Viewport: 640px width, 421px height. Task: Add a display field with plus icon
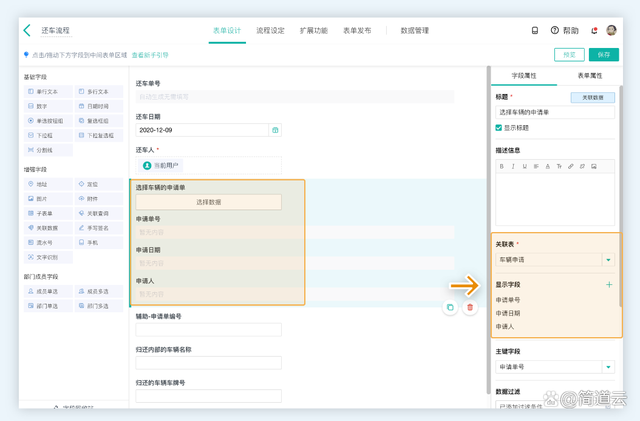[x=609, y=285]
